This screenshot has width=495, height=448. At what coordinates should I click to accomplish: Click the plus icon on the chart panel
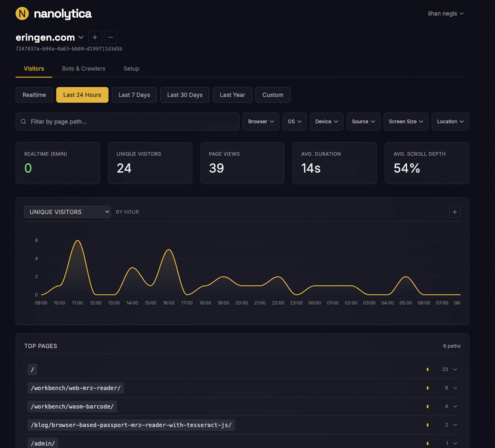pos(454,212)
